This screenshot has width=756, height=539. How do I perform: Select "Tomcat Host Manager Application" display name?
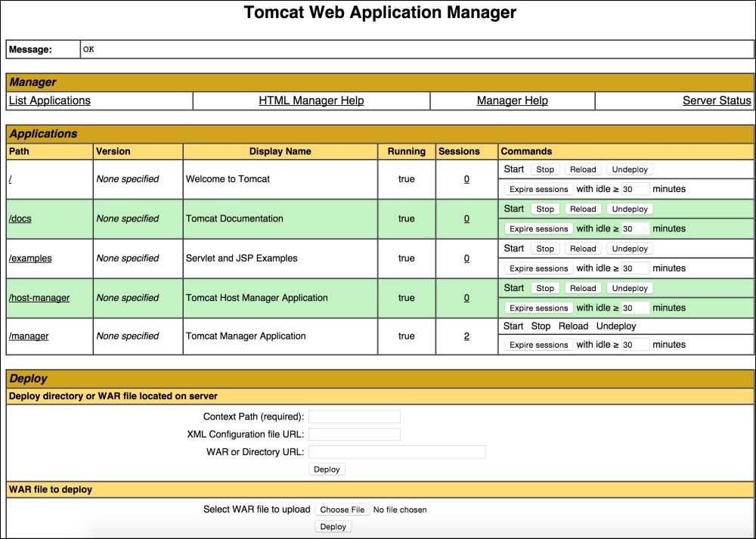click(256, 297)
